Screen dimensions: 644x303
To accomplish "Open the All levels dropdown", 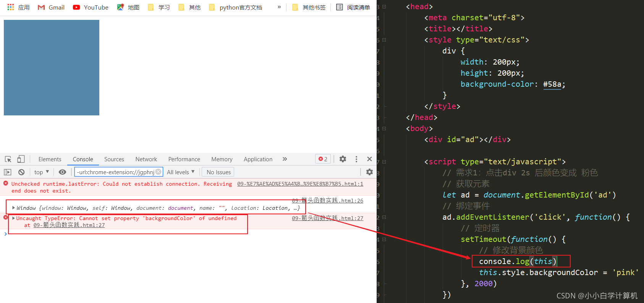I will (181, 172).
